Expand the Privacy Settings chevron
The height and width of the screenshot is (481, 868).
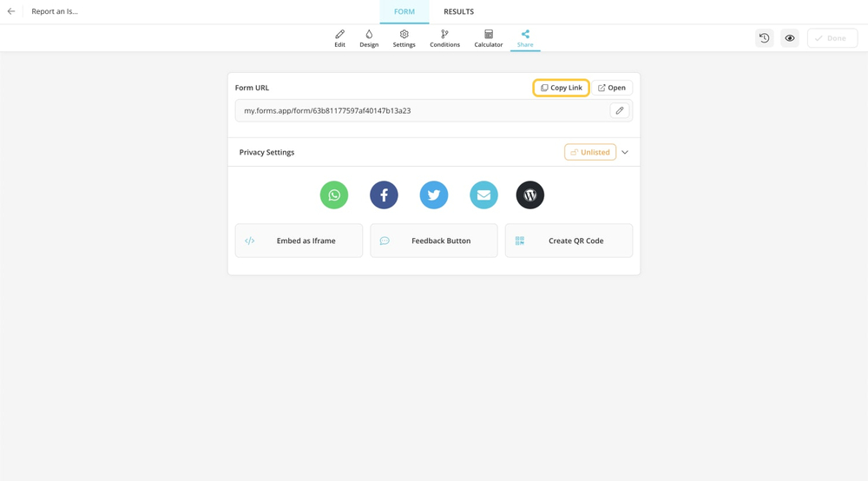tap(625, 152)
